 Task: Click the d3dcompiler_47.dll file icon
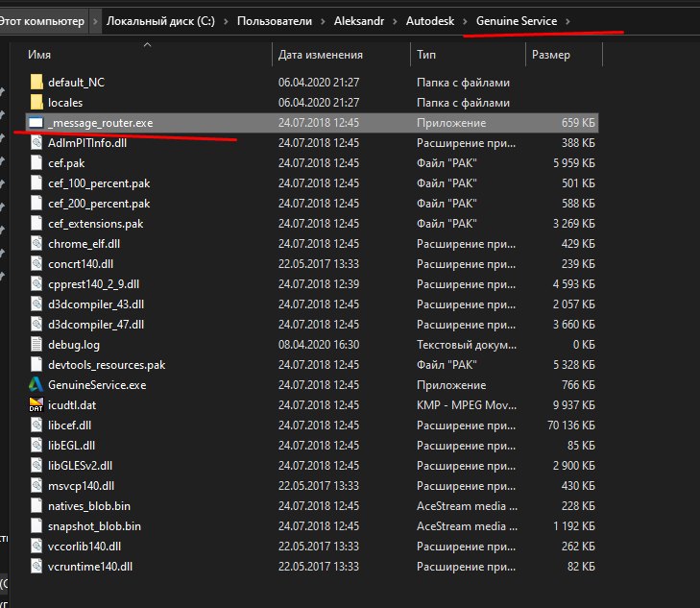[x=36, y=324]
